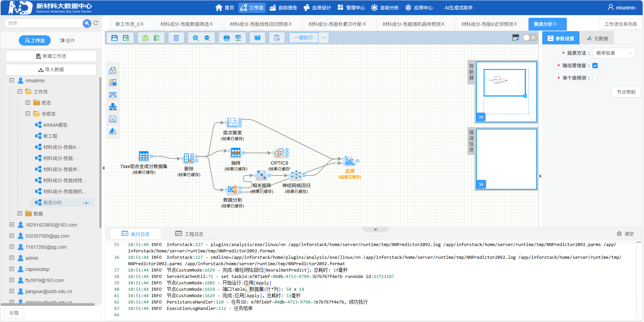Open the 投票方法 dropdown
This screenshot has height=322, width=644.
pyautogui.click(x=614, y=53)
